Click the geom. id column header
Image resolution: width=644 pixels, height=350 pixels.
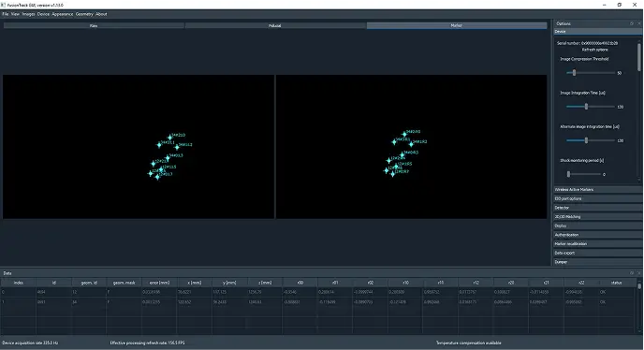(89, 283)
